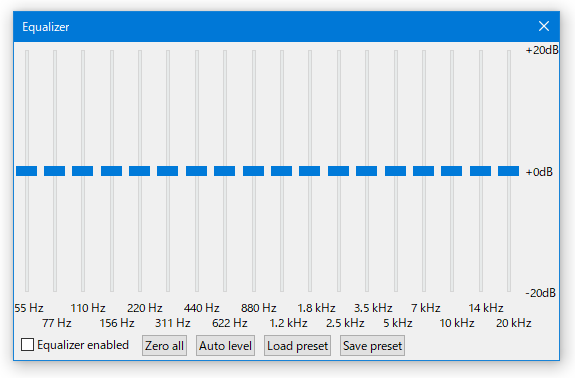Click the Auto level button
Screen dimensions: 575x378
coord(225,345)
